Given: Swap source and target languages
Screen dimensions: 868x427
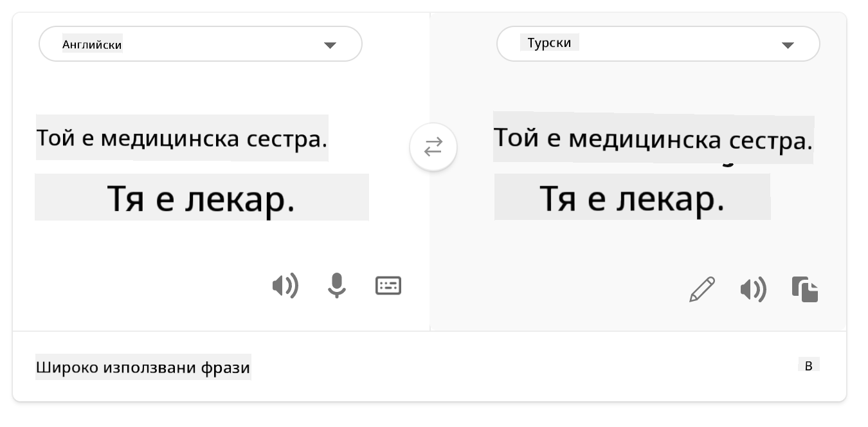Looking at the screenshot, I should click(433, 147).
